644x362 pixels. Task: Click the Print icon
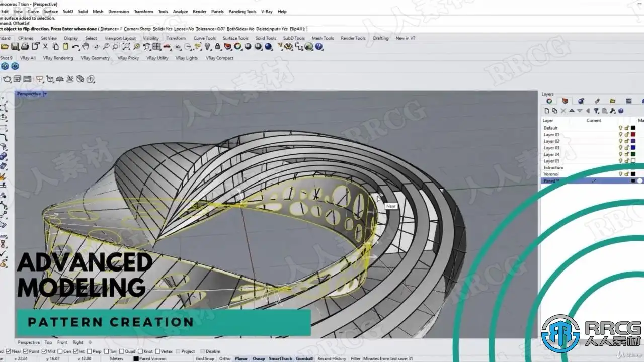coord(25,46)
